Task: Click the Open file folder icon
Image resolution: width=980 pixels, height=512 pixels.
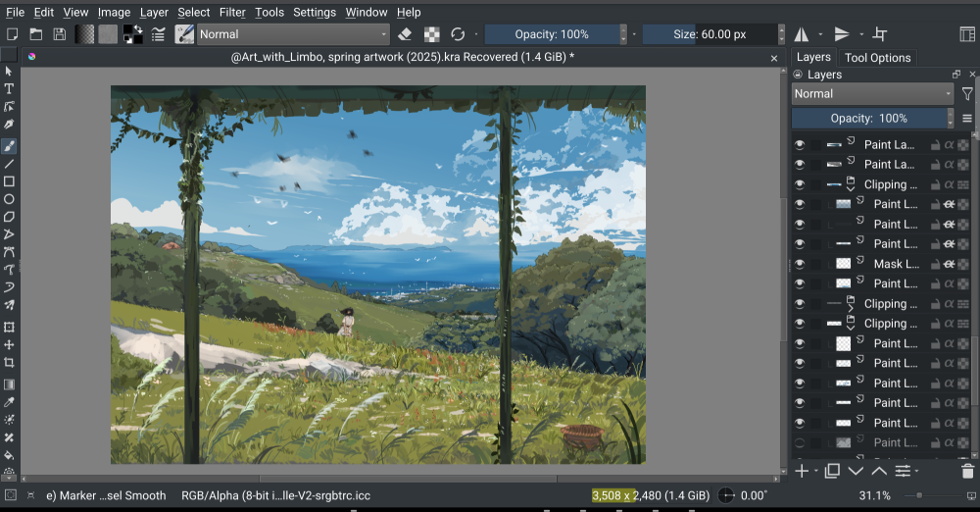Action: point(36,34)
